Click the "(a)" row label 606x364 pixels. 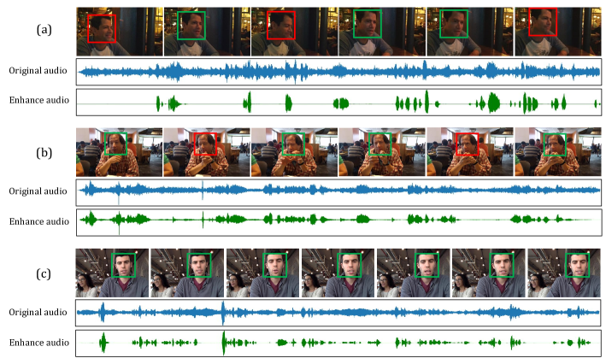[44, 30]
